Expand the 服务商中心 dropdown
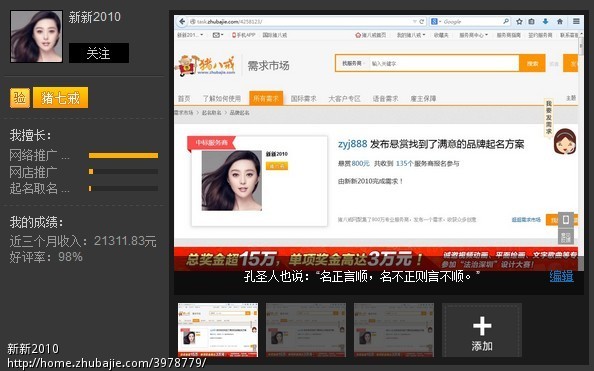Screen dimensions: 594x371 474,35
